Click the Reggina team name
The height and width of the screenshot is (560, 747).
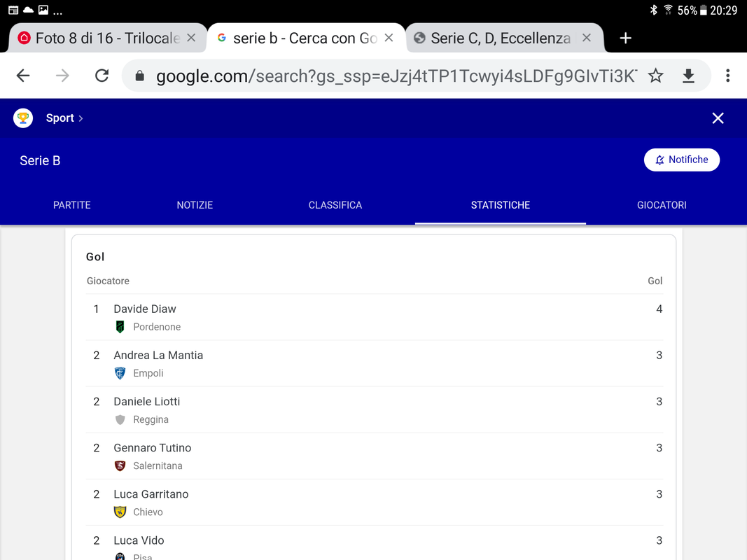tap(151, 419)
